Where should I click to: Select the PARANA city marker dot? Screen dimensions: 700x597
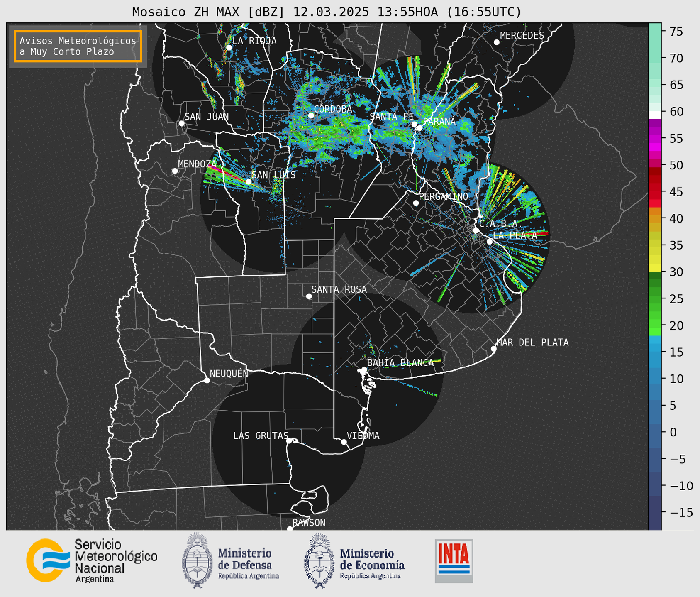[x=420, y=128]
